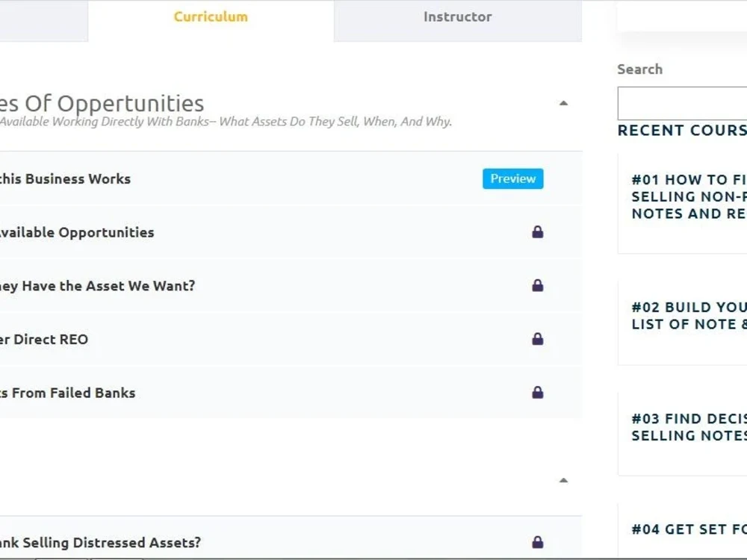Select the Curriculum tab

[x=211, y=16]
